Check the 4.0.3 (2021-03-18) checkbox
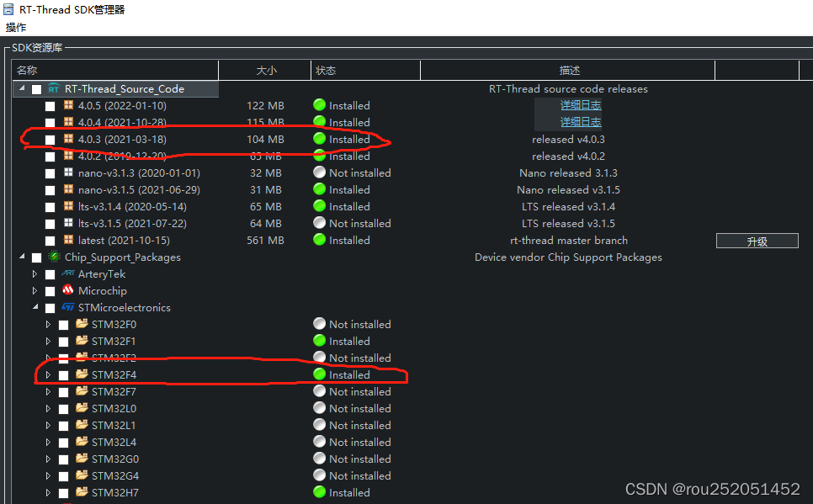The width and height of the screenshot is (813, 504). (50, 140)
